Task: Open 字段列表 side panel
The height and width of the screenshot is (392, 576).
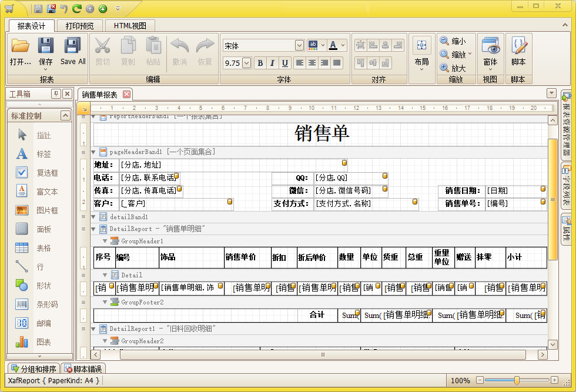Action: pyautogui.click(x=566, y=186)
